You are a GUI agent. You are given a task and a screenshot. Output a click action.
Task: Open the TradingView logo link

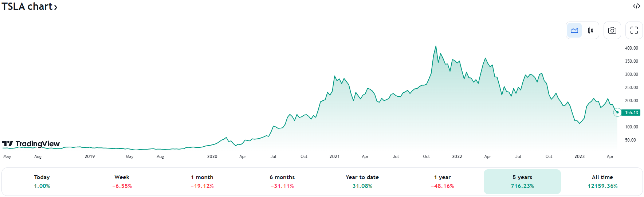pos(31,144)
